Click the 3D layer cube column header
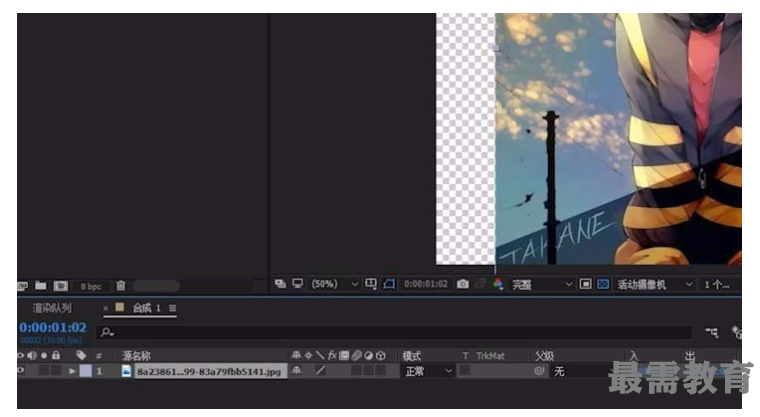The image size is (760, 417). [x=381, y=355]
